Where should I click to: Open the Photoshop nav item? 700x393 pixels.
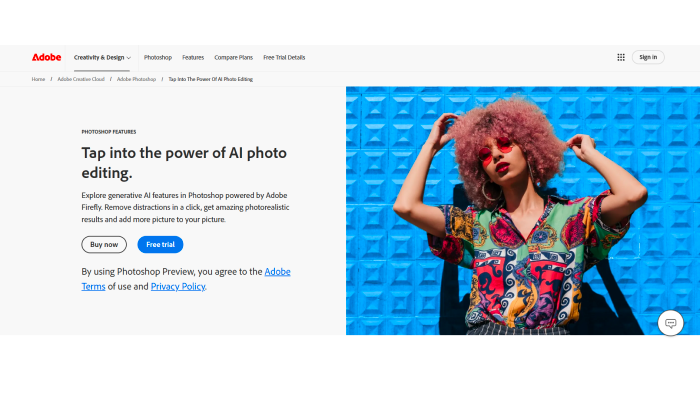click(x=158, y=57)
